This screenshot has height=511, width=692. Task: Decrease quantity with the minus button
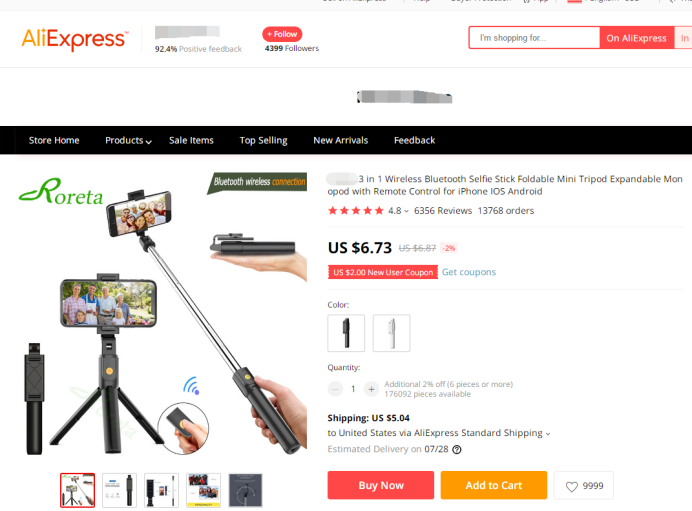(x=335, y=389)
